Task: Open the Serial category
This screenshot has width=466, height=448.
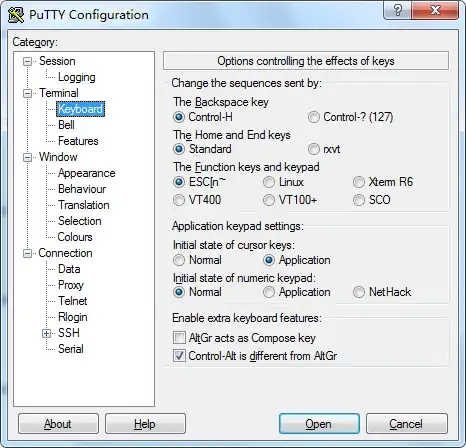Action: (x=70, y=349)
